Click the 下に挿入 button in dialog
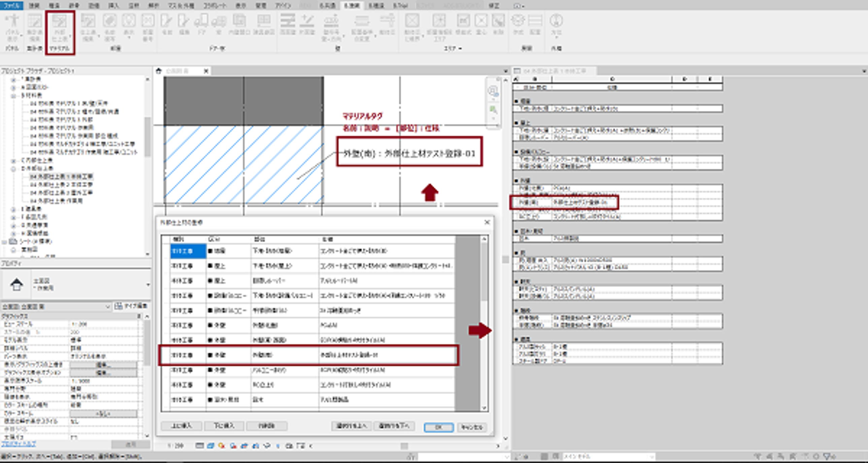This screenshot has width=868, height=463. 224,426
